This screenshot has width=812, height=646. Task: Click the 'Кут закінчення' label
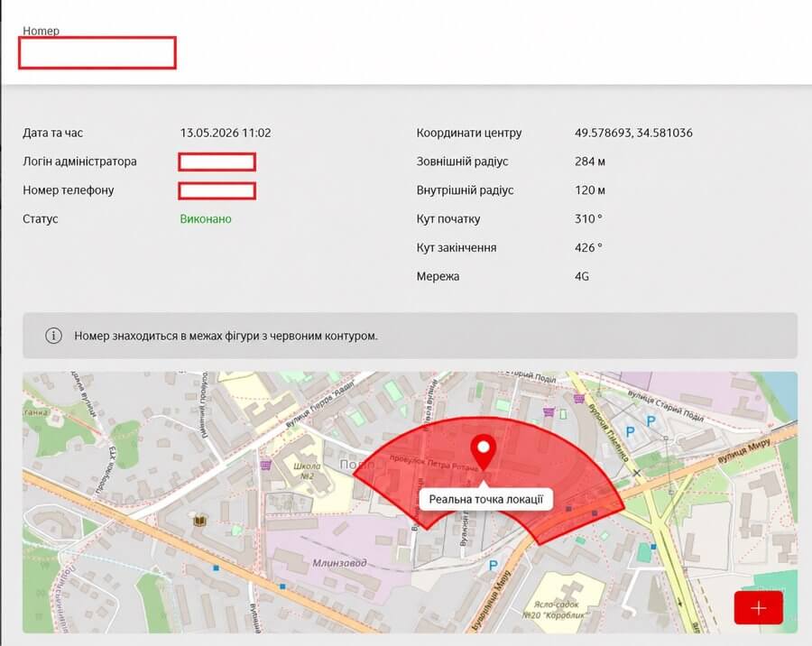coord(457,247)
